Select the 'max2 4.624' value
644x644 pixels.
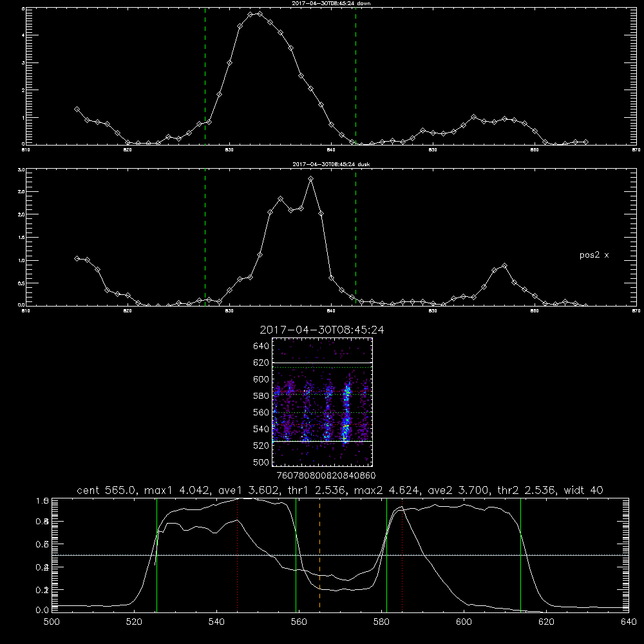[x=387, y=490]
